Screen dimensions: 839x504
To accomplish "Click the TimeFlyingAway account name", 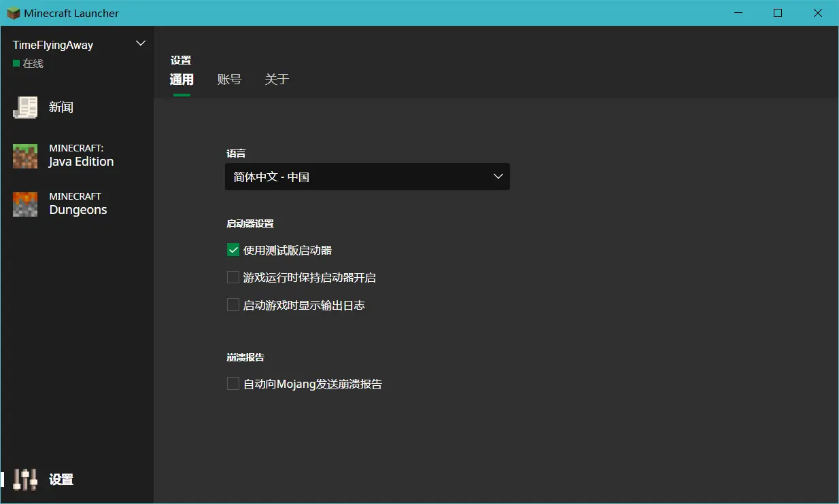I will 53,45.
